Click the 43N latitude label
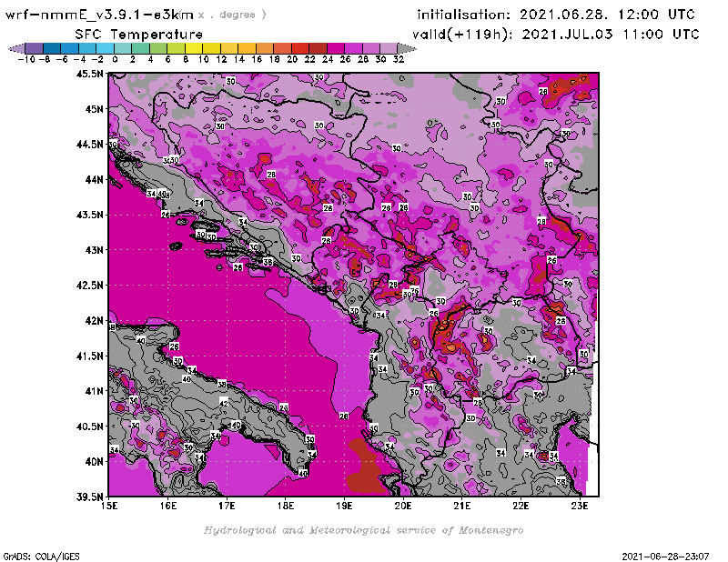728x562 pixels. coord(94,250)
